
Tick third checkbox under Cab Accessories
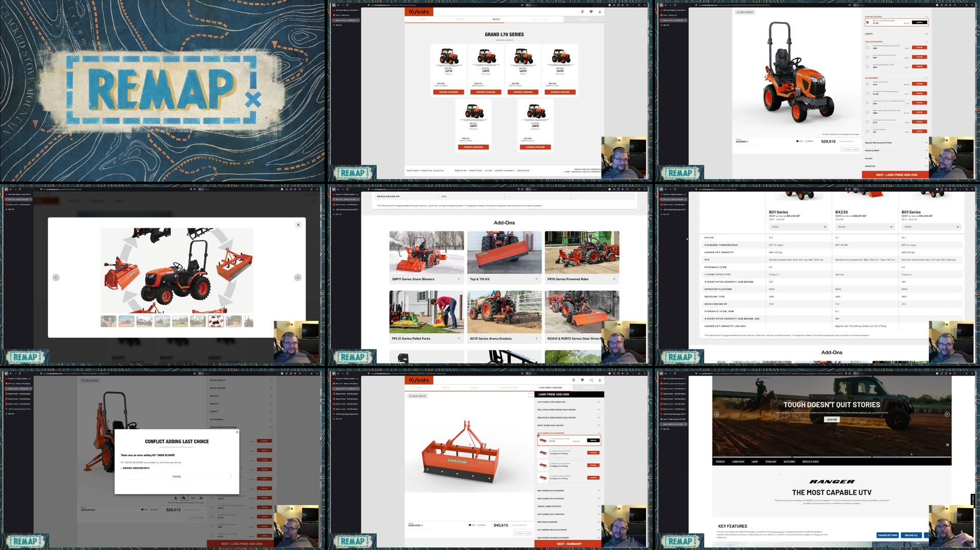pos(867,66)
